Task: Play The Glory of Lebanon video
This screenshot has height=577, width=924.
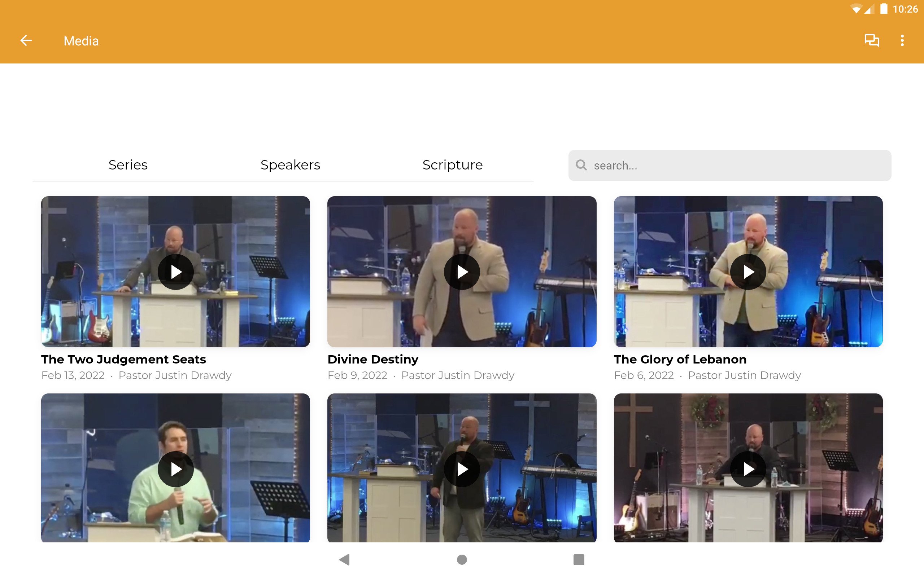Action: coord(748,272)
